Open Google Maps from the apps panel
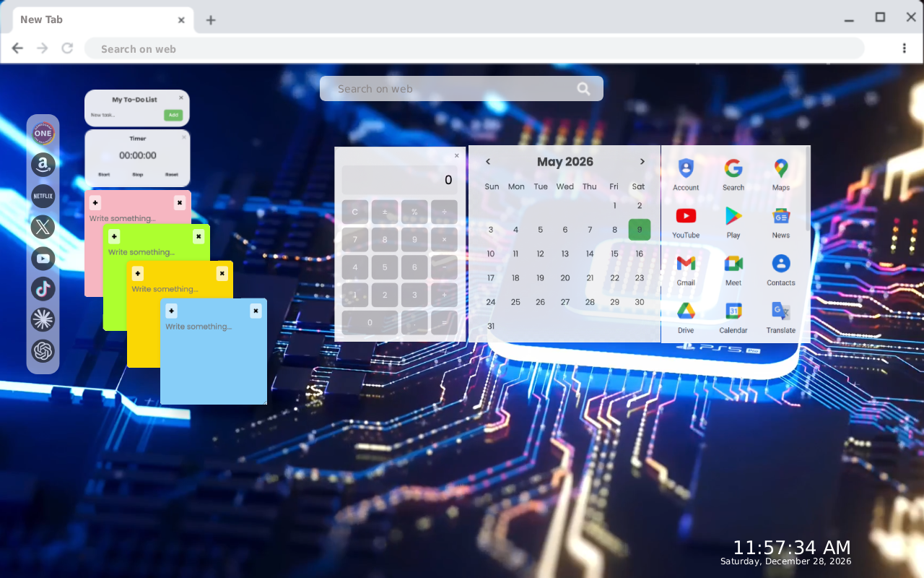The width and height of the screenshot is (924, 578). 781,174
